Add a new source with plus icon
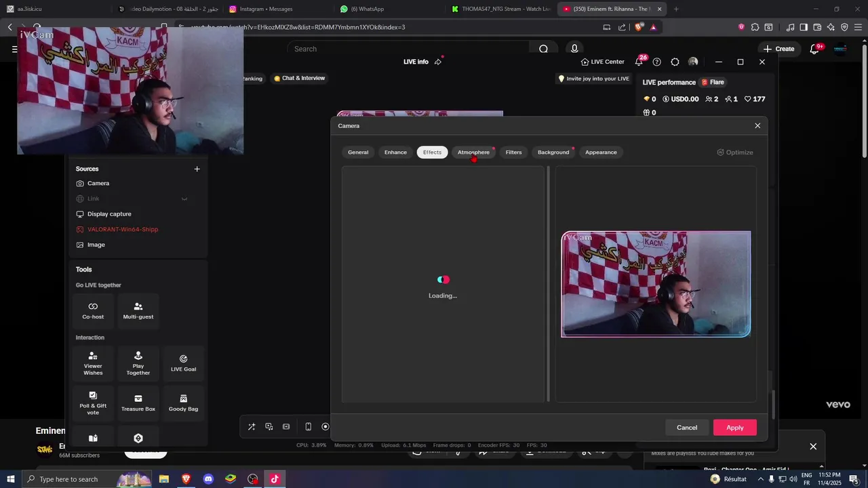 197,169
